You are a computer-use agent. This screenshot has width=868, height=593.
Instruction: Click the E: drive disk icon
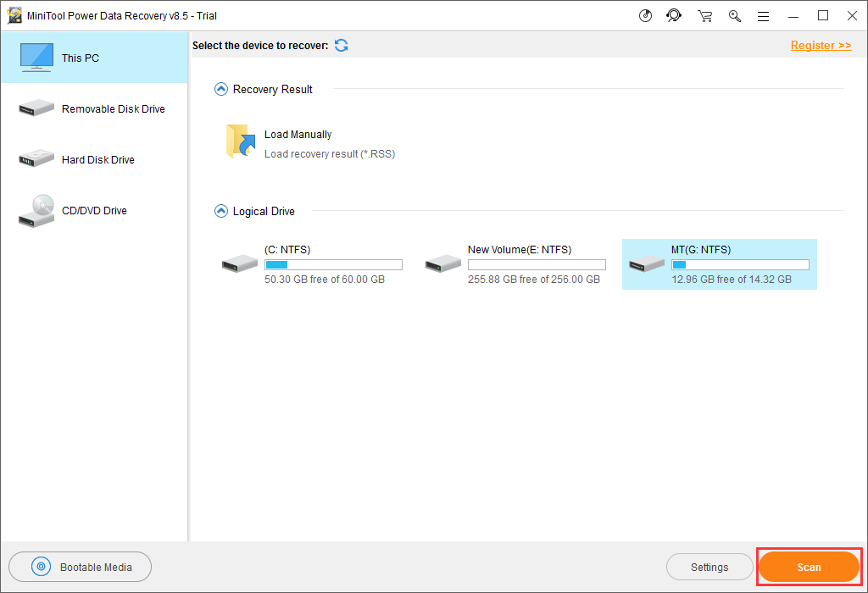click(x=442, y=263)
